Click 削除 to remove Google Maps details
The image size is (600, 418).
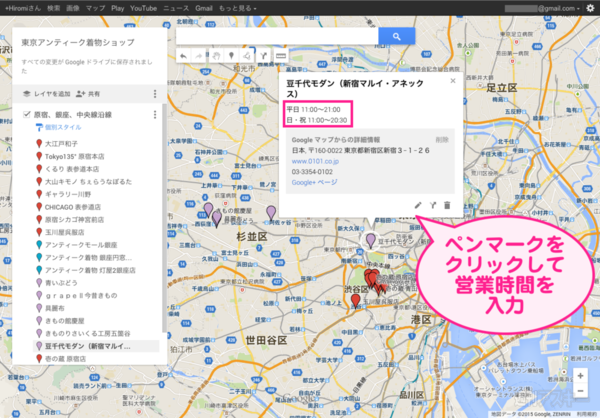(x=442, y=140)
